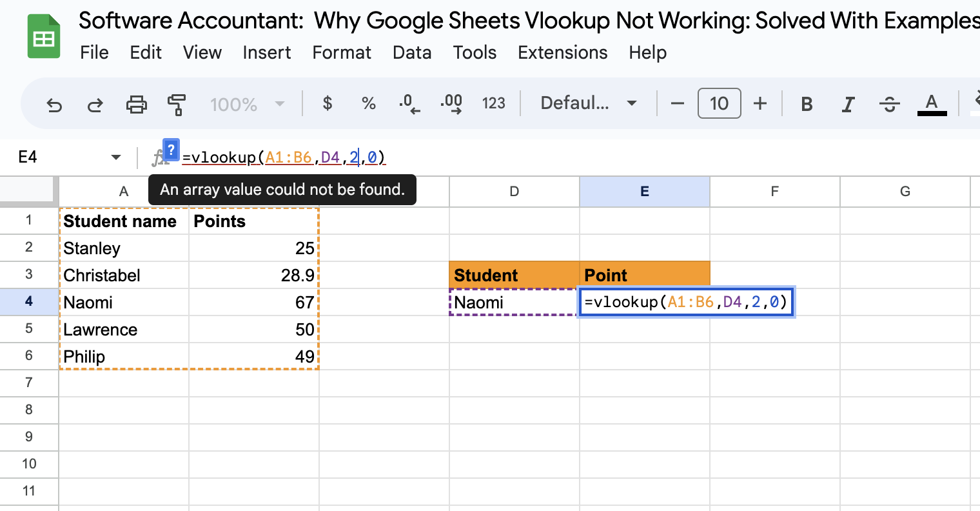Image resolution: width=980 pixels, height=511 pixels.
Task: Select the cell containing Lawrence
Action: tap(124, 329)
